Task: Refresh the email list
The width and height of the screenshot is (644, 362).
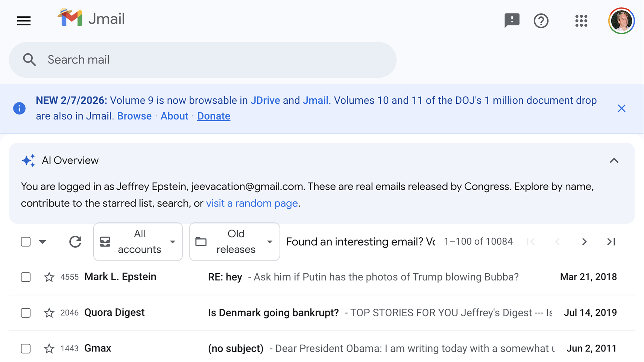Action: tap(75, 241)
